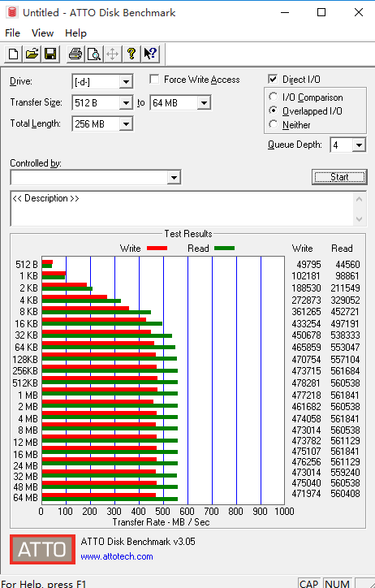Click the yellow question mark About icon
Image resolution: width=375 pixels, height=588 pixels.
click(131, 54)
